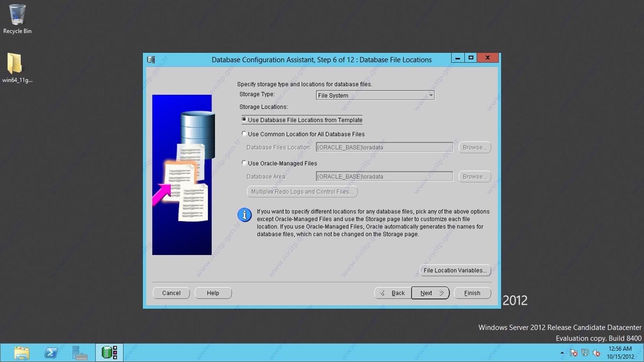Click the Database Files Location field
Screen dimensions: 644x362
[384, 147]
